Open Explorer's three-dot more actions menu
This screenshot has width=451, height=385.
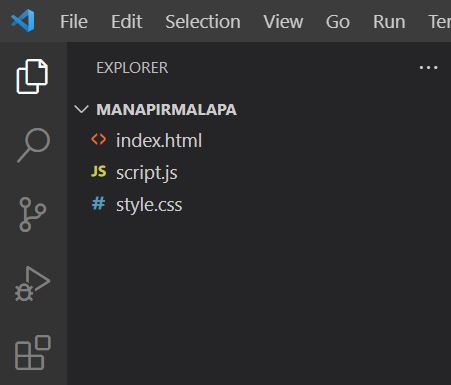(x=428, y=68)
